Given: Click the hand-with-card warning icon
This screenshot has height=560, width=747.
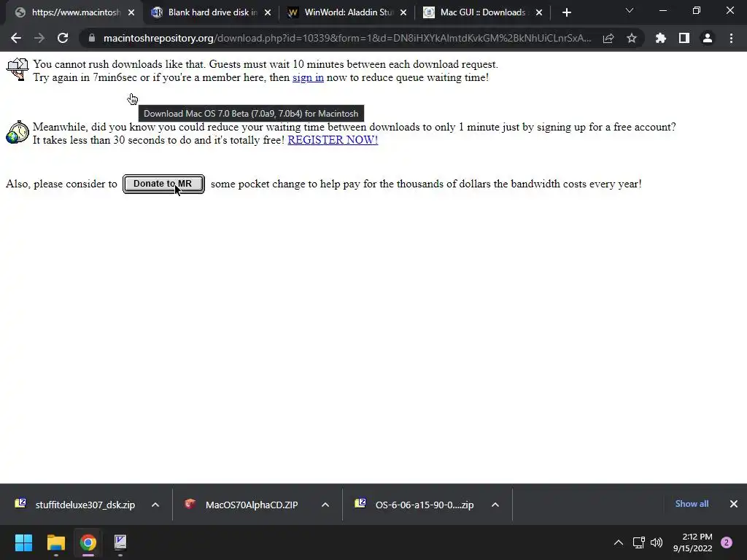Looking at the screenshot, I should tap(18, 69).
